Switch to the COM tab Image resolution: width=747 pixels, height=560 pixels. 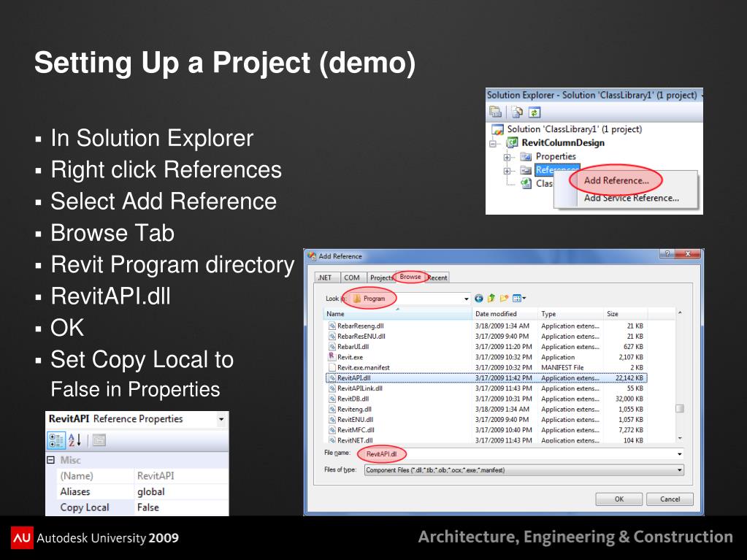click(x=352, y=277)
